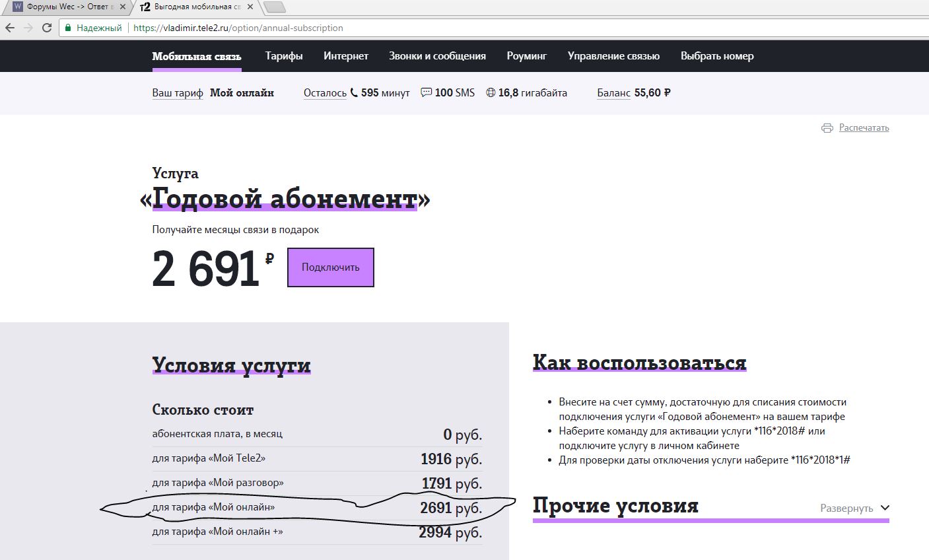Viewport: 929px width, 560px height.
Task: Click the Годовой абонемент heading
Action: 285,199
